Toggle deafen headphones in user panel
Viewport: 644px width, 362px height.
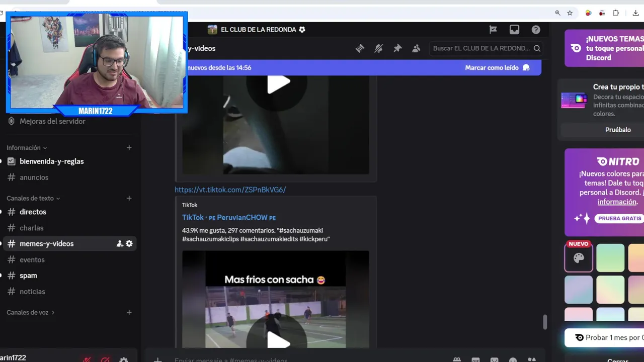pyautogui.click(x=105, y=359)
